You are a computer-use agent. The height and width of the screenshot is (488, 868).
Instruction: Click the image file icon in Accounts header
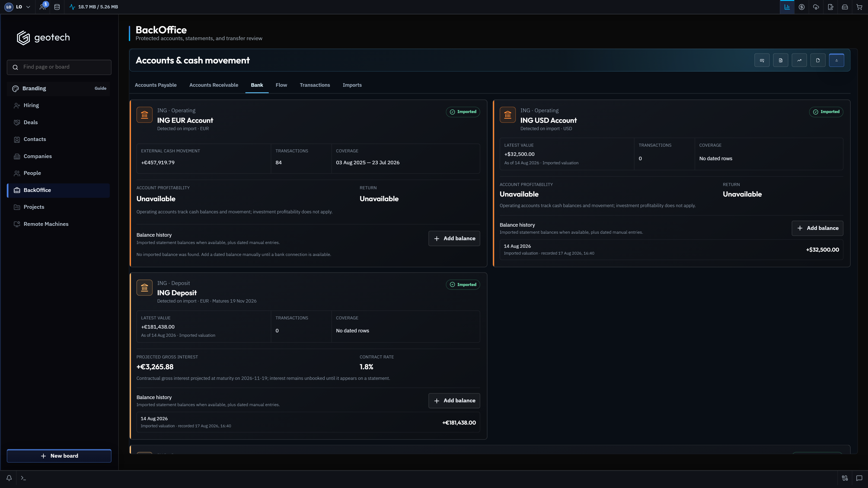(780, 60)
